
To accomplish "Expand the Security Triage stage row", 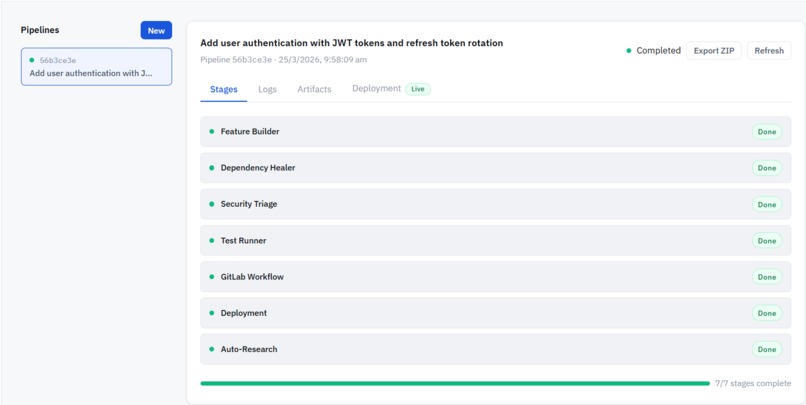I will click(496, 204).
